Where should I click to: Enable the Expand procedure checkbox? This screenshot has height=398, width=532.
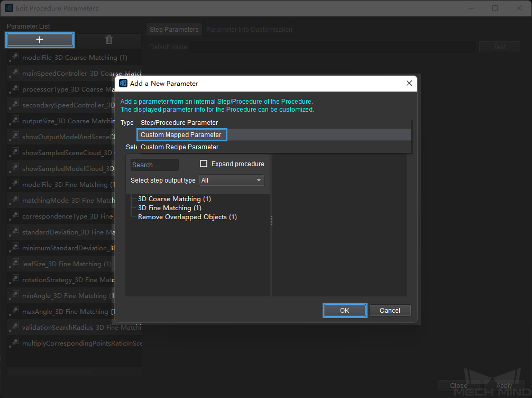point(204,164)
